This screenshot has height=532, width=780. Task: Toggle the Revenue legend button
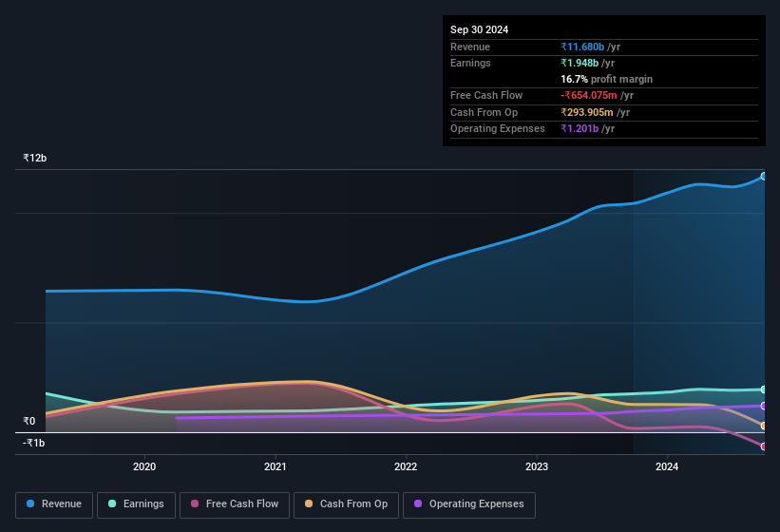pos(54,504)
